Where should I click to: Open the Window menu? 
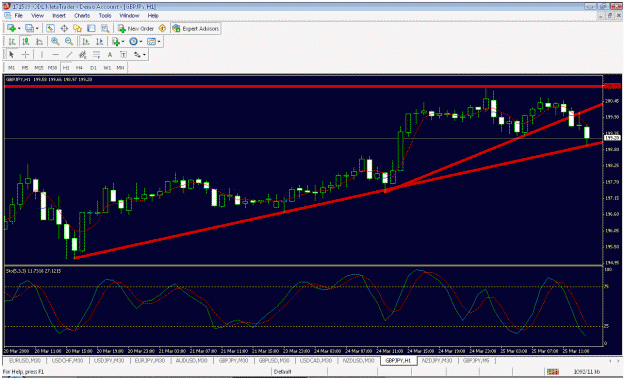pyautogui.click(x=130, y=16)
